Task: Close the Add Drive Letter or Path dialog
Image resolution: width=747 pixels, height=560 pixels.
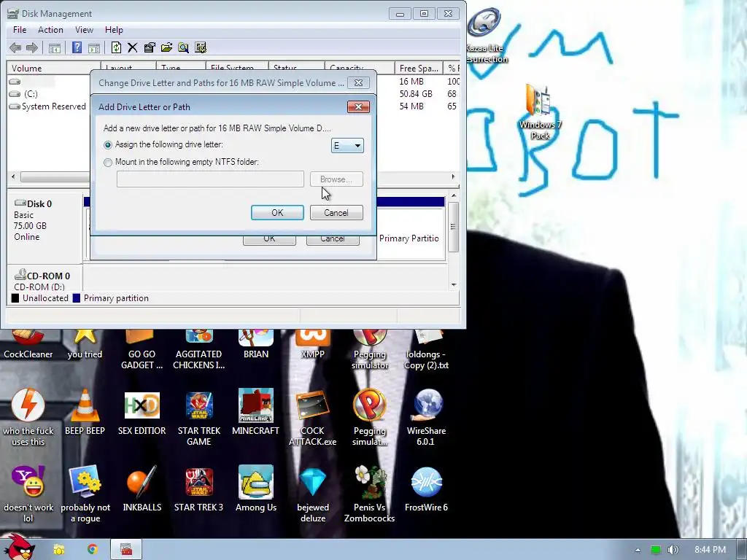Action: coord(358,106)
